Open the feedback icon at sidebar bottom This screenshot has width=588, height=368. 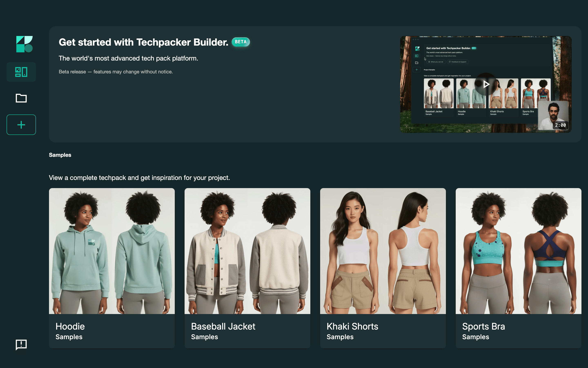21,345
